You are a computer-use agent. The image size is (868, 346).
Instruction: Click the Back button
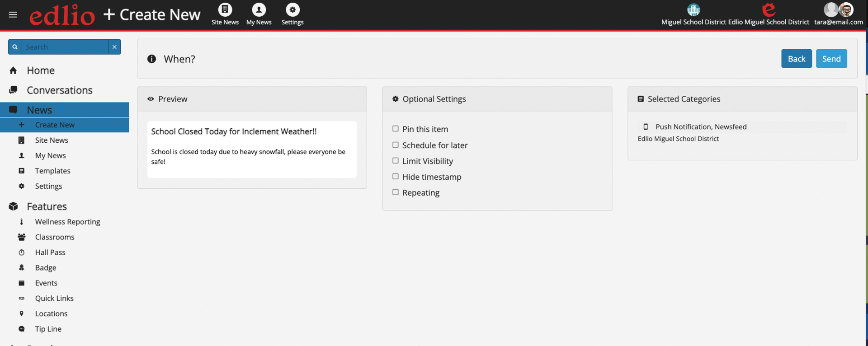pos(797,59)
